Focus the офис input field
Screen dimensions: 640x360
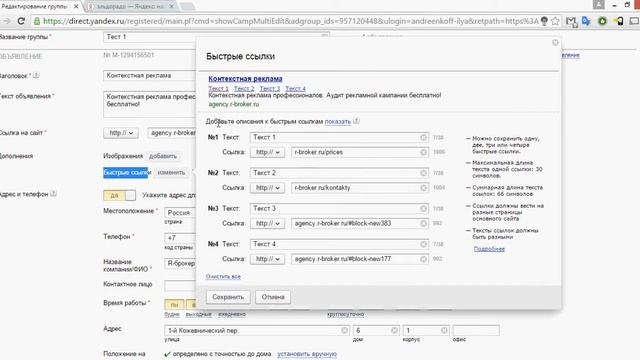476,330
